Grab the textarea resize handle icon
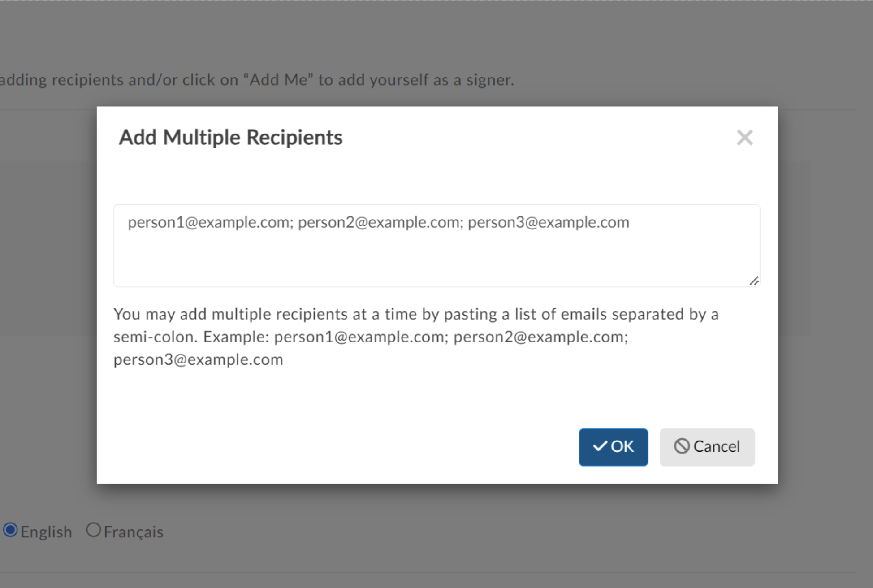 tap(754, 281)
